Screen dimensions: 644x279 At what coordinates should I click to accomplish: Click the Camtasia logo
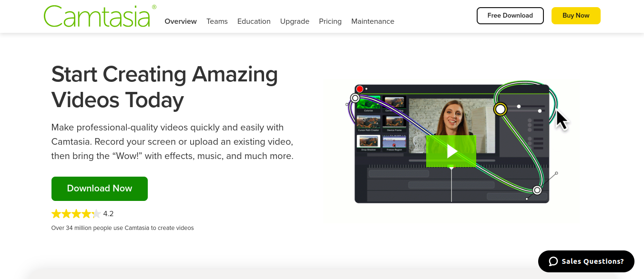point(100,16)
